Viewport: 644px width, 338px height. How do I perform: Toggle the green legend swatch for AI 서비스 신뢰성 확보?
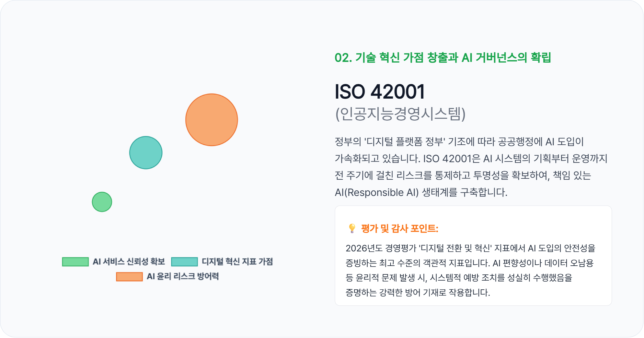[75, 262]
